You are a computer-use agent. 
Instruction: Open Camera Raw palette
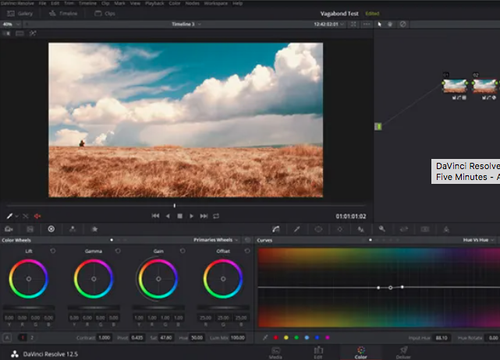[9, 229]
